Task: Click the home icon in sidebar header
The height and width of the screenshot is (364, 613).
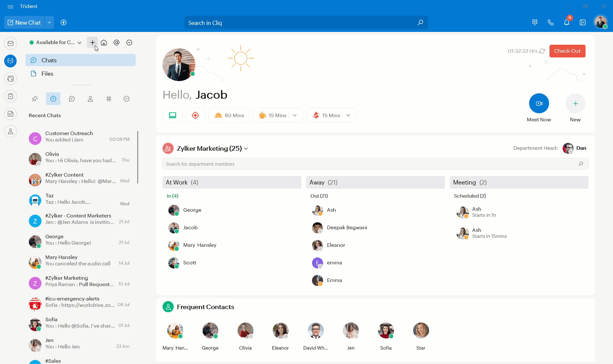Action: (104, 42)
